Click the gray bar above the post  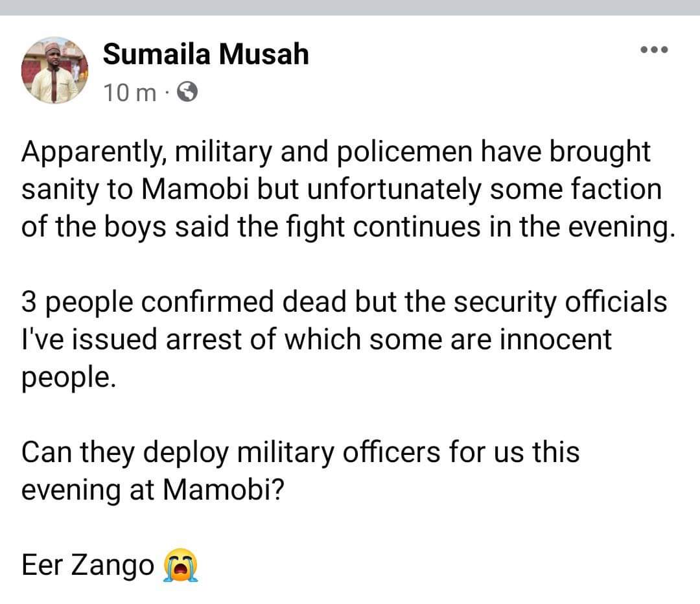coord(350,8)
